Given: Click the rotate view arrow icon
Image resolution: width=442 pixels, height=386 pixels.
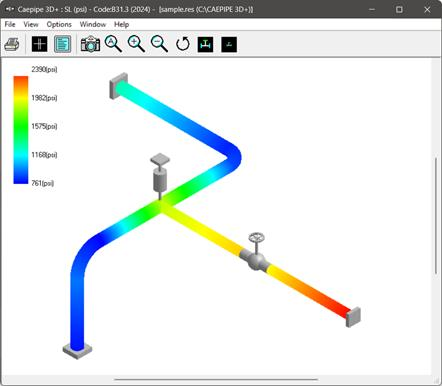Looking at the screenshot, I should tap(183, 44).
